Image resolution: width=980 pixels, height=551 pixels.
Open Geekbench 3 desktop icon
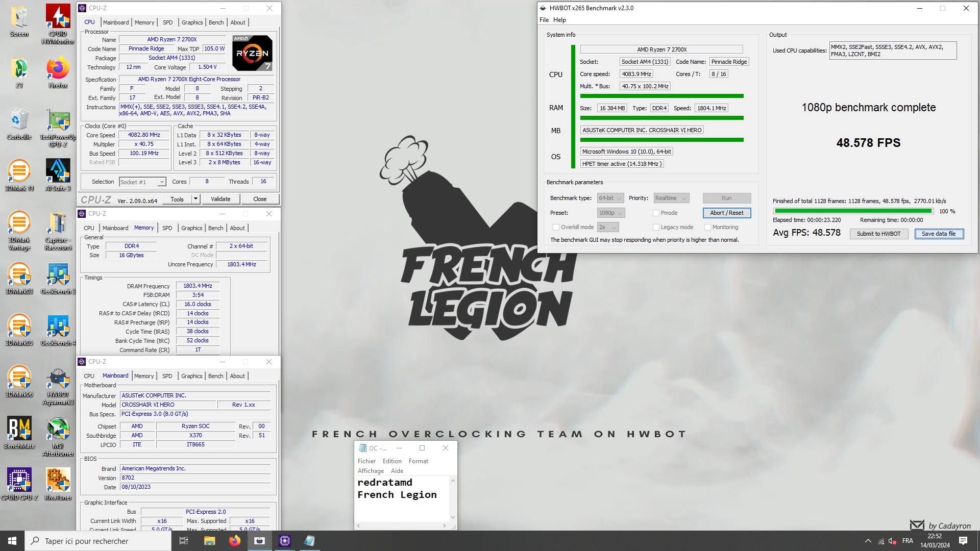coord(58,279)
